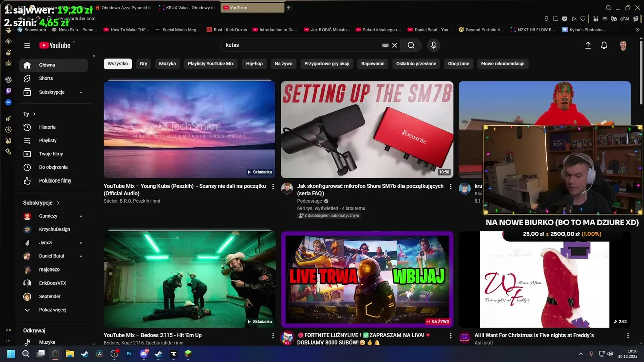
Task: Click the magnifier search button
Action: coord(411,45)
